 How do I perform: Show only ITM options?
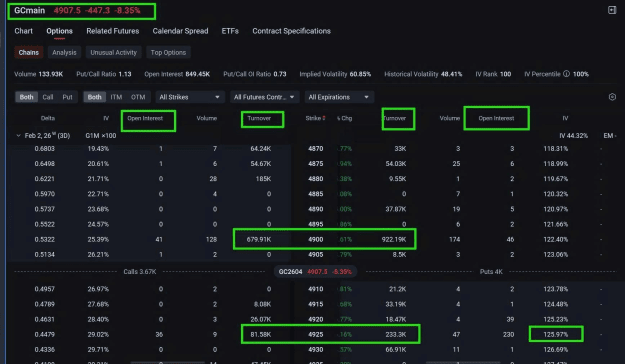click(116, 97)
